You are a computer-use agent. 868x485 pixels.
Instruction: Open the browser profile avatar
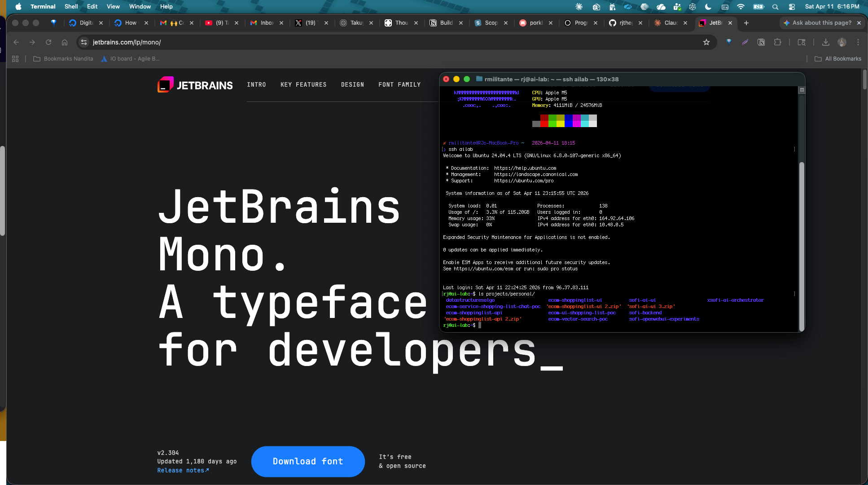(842, 42)
